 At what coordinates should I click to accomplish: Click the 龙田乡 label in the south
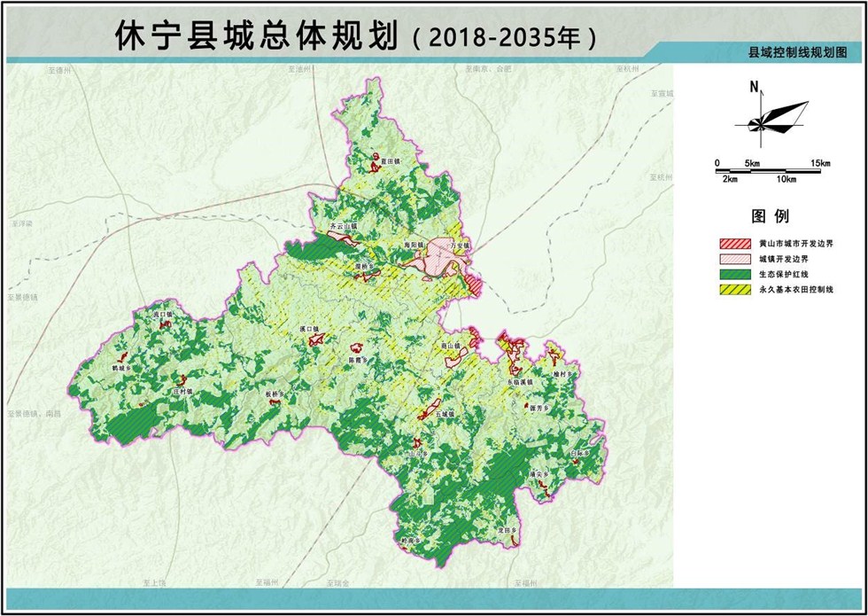click(x=506, y=529)
